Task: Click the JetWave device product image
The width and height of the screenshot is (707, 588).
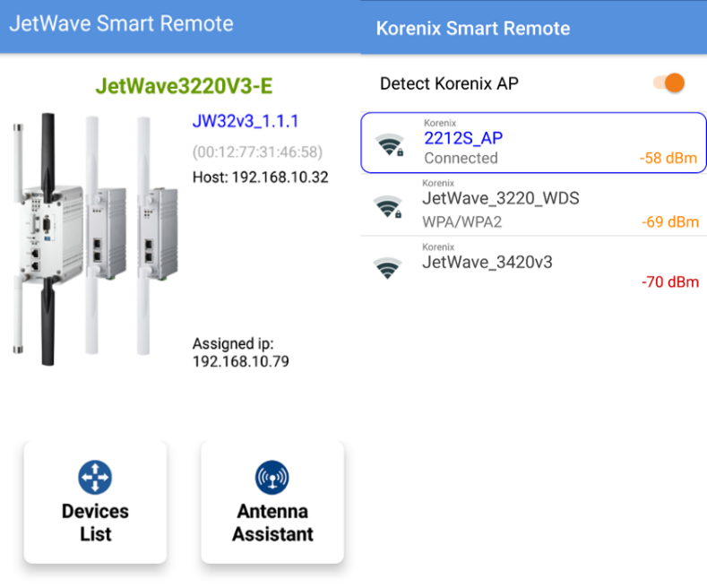Action: tap(95, 239)
